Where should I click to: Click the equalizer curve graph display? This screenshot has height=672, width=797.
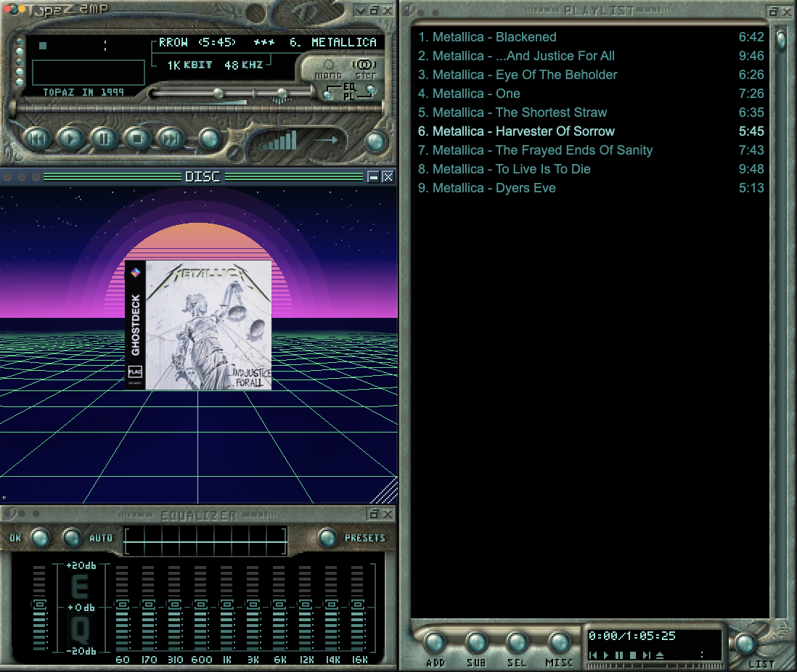206,541
